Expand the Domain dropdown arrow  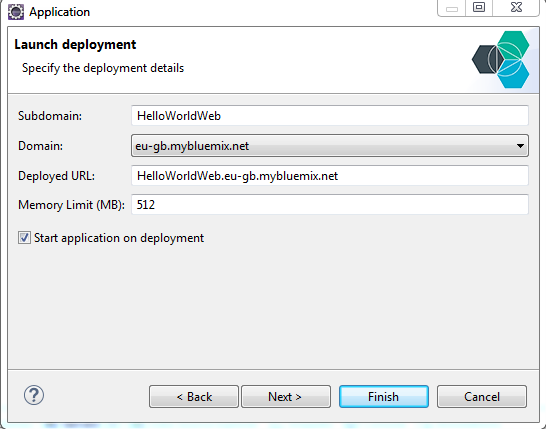coord(520,146)
